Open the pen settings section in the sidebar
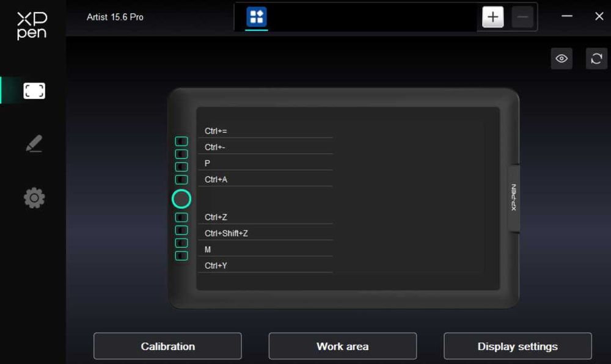Image resolution: width=611 pixels, height=364 pixels. coord(34,144)
